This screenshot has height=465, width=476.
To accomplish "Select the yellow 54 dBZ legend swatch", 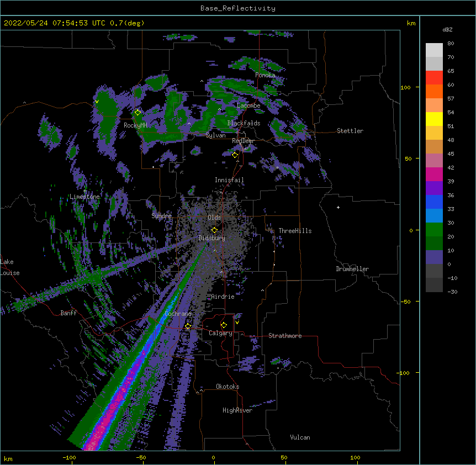I will pos(434,119).
